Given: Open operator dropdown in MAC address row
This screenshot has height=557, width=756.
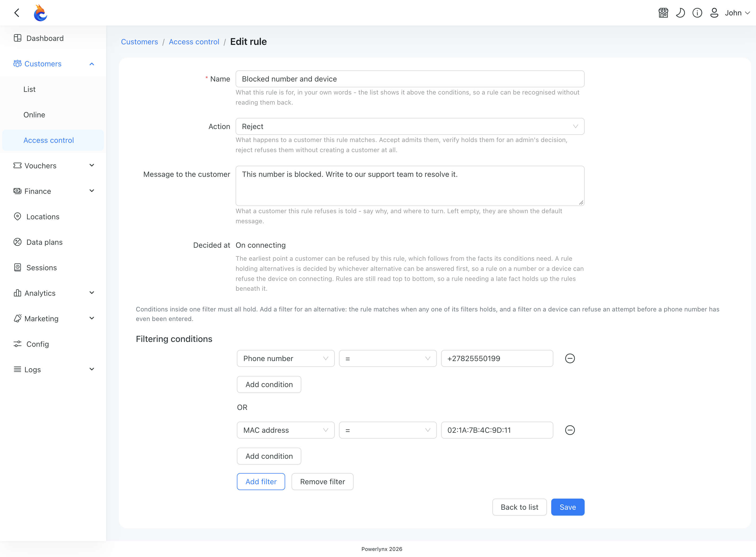Looking at the screenshot, I should point(388,430).
